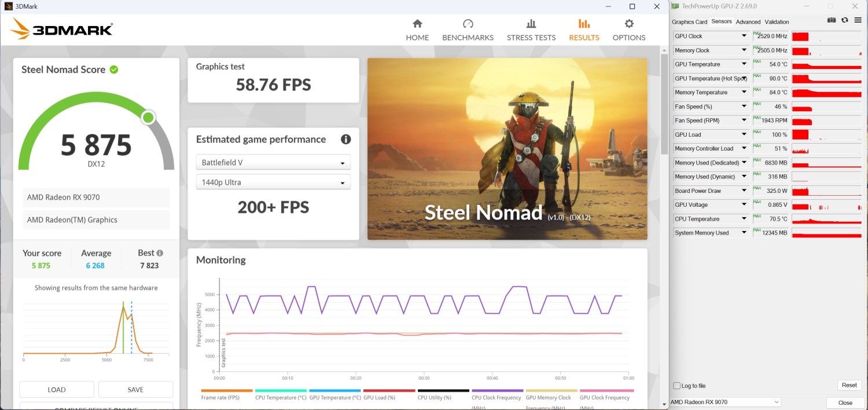Toggle the CPU Utility (%) legend series
Viewport: 868px width, 410px height.
(443, 394)
